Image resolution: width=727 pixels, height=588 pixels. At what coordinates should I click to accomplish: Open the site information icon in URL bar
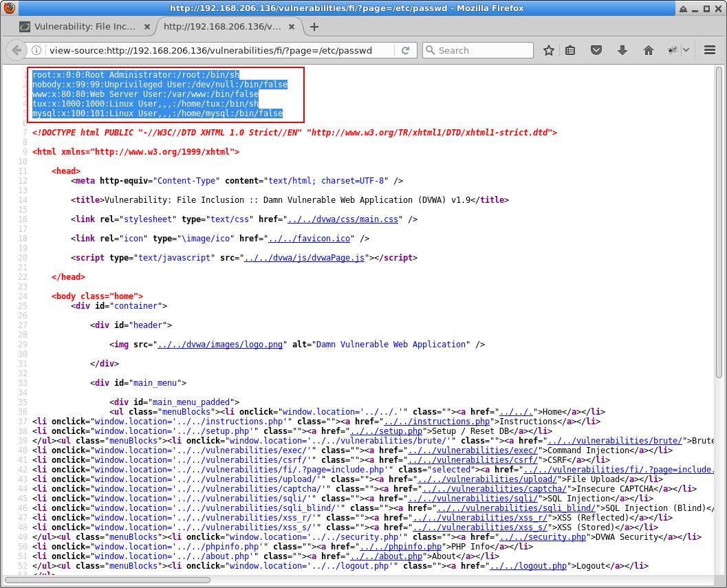36,50
